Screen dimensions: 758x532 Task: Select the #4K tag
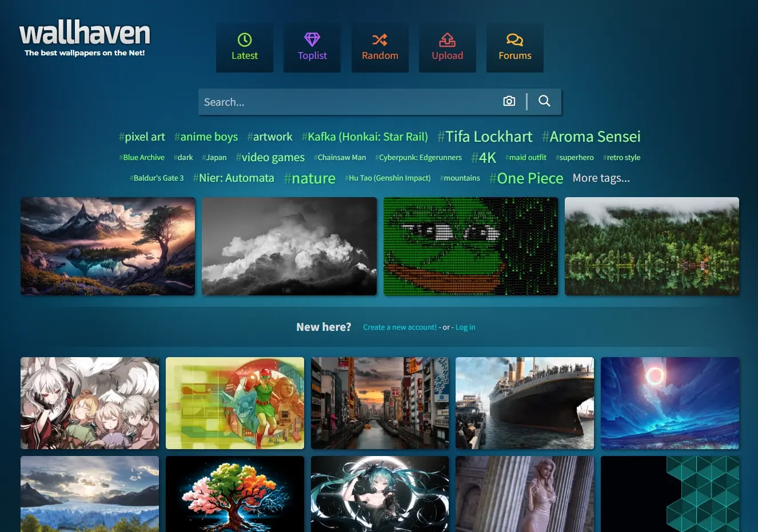[x=484, y=157]
